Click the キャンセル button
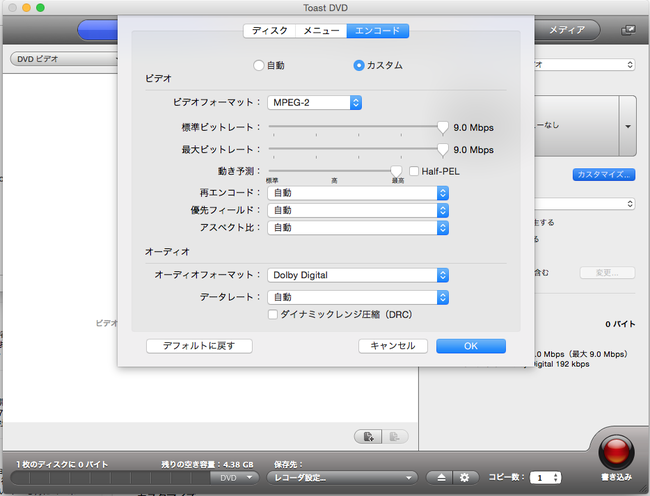The image size is (650, 496). point(393,346)
